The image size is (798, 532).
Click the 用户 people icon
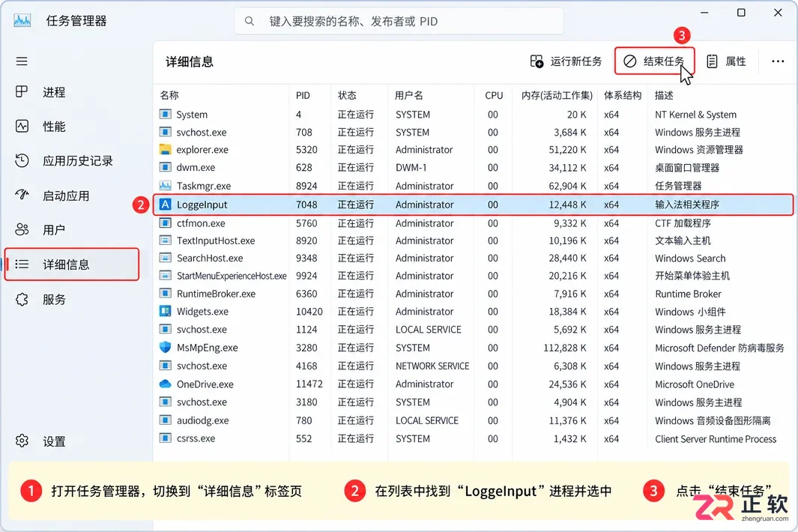click(22, 229)
